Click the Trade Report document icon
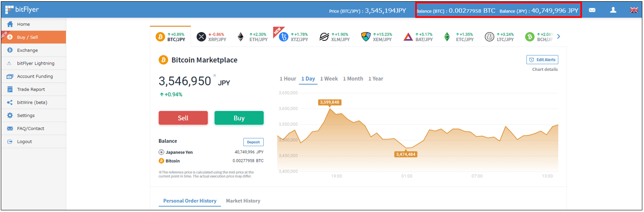The height and width of the screenshot is (212, 644). point(10,90)
